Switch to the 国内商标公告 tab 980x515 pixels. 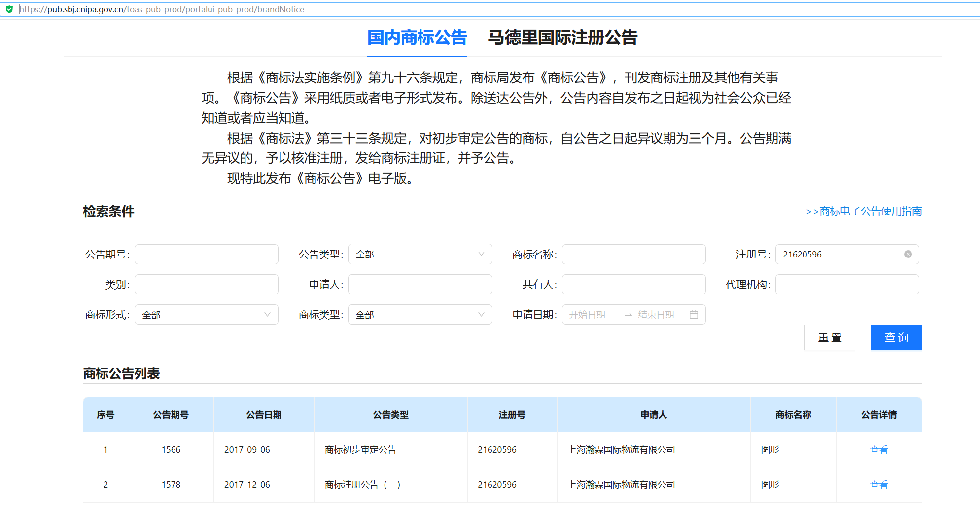point(417,37)
